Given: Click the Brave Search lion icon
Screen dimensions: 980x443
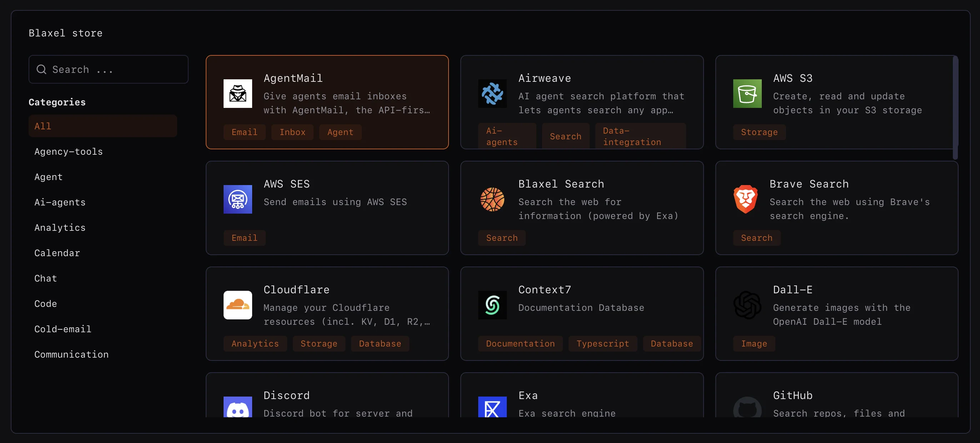Looking at the screenshot, I should [x=746, y=199].
